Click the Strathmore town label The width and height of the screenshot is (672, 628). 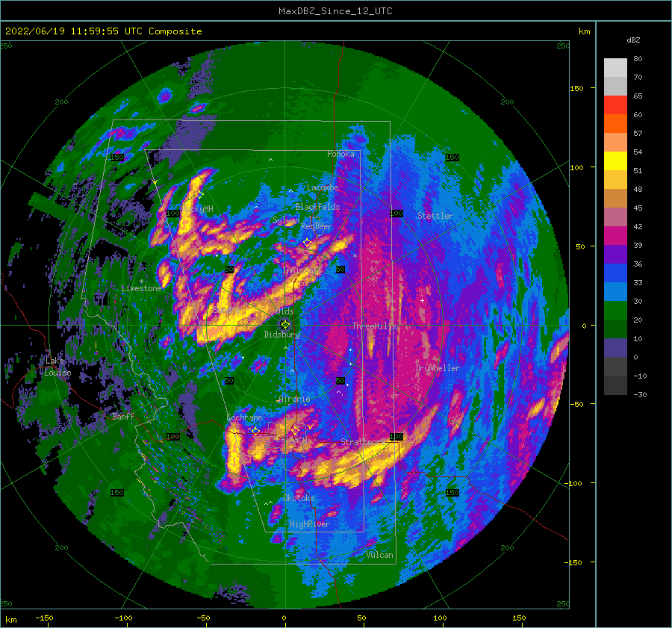click(363, 441)
